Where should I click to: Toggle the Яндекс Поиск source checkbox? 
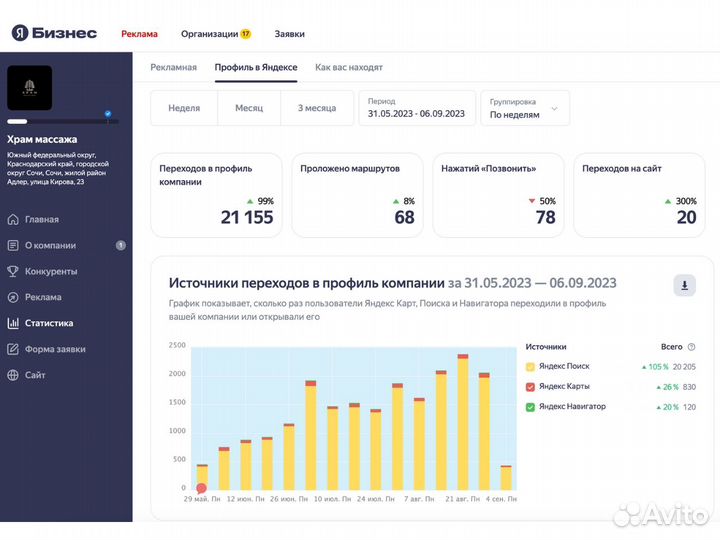(x=530, y=366)
